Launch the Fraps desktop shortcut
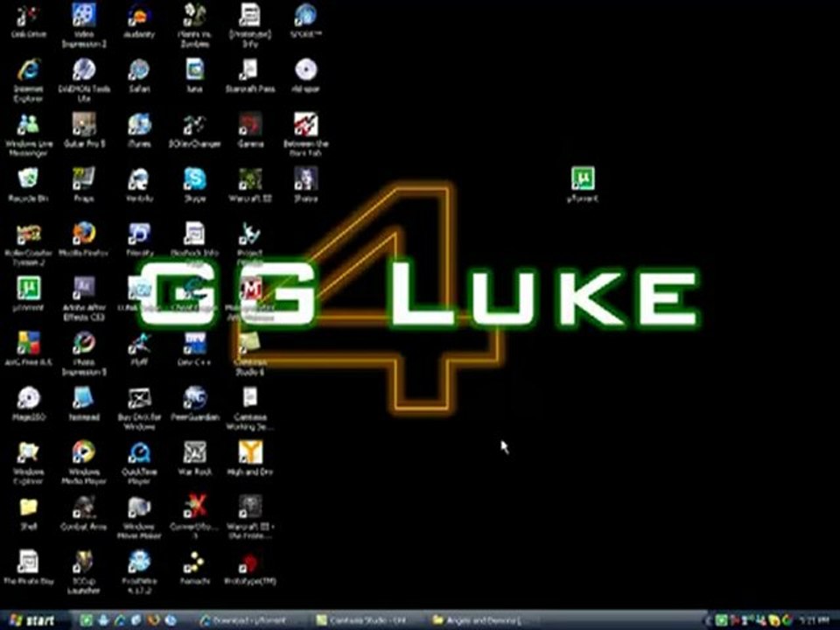This screenshot has width=840, height=630. click(84, 185)
